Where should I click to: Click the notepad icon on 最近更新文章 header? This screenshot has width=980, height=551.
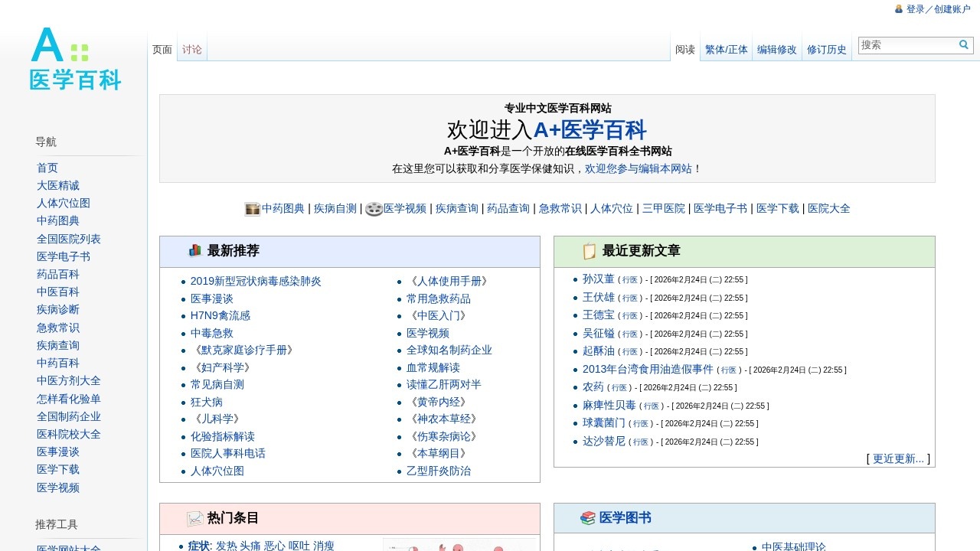point(589,250)
